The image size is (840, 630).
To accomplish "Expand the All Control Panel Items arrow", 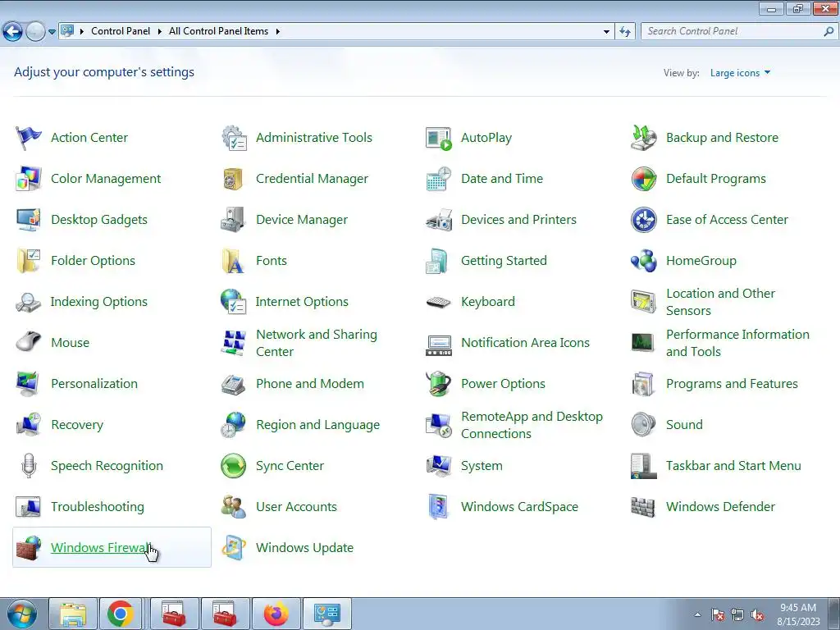I will pos(278,32).
